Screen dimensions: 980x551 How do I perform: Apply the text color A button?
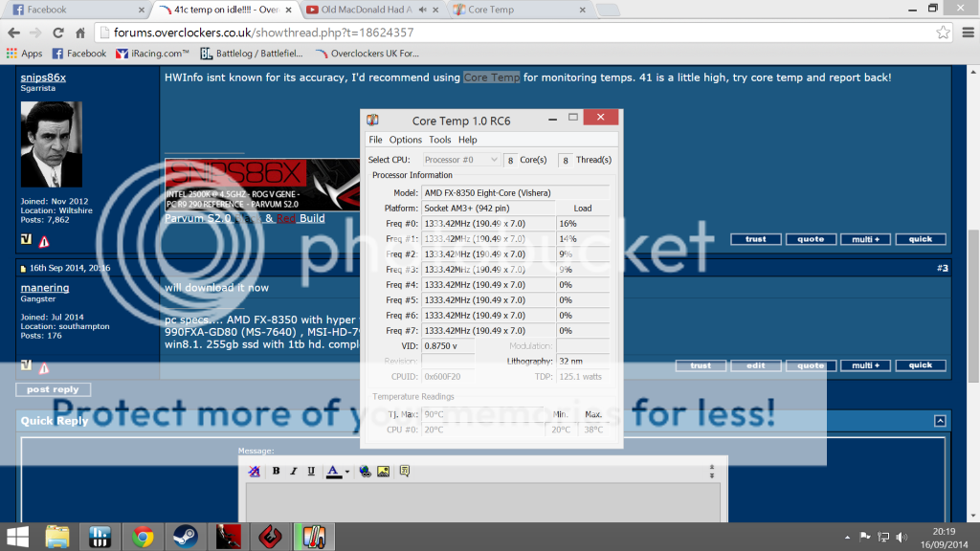(x=334, y=472)
